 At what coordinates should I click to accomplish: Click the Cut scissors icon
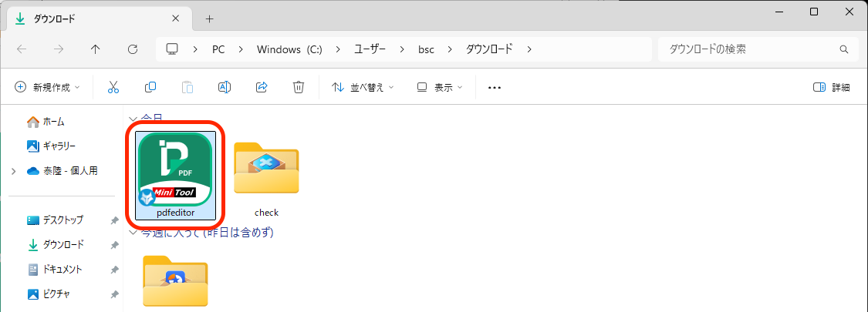coord(113,87)
